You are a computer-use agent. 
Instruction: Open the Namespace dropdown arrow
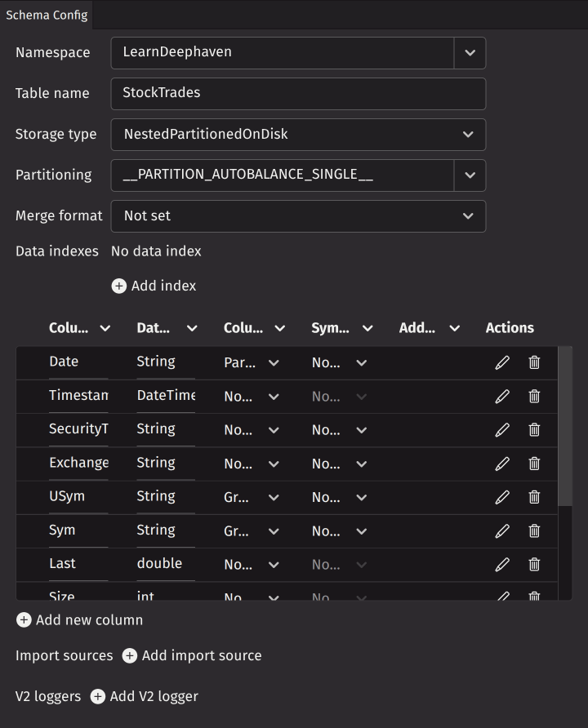coord(470,53)
